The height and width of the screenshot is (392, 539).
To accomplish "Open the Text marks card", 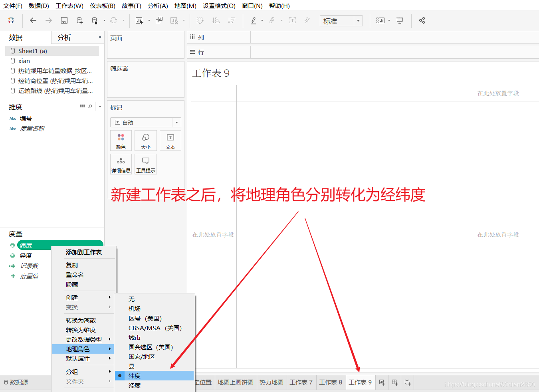I will coord(170,141).
